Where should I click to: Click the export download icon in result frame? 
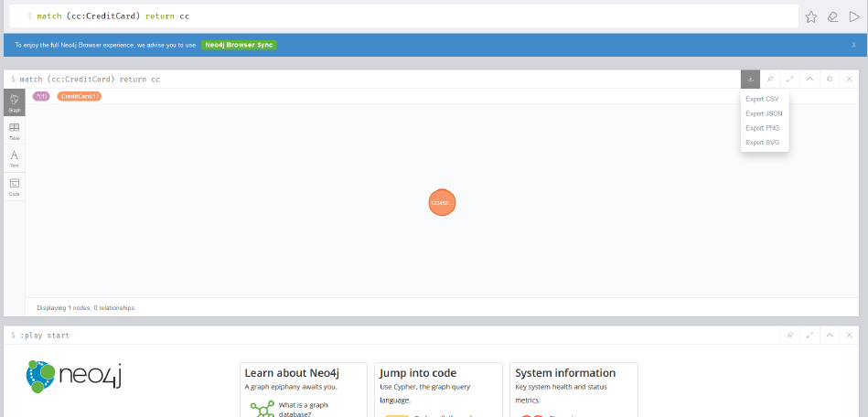(x=750, y=80)
